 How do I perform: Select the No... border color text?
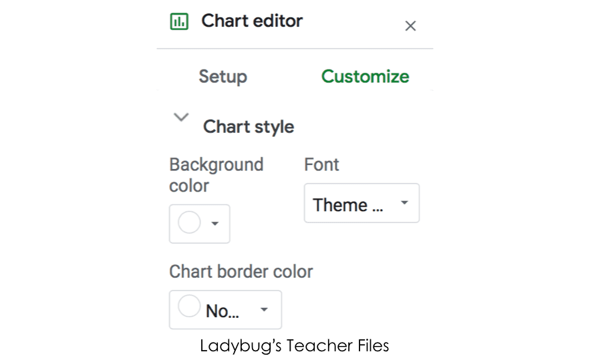[x=222, y=311]
